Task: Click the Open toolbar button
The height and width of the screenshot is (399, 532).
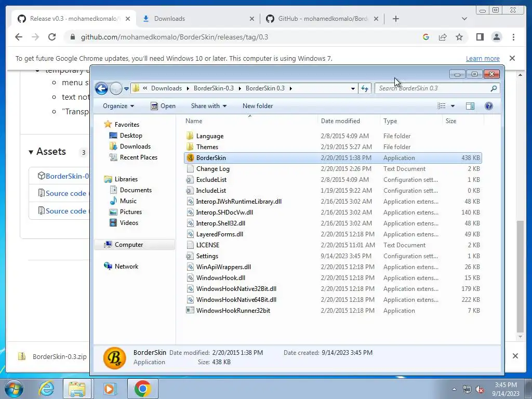Action: pyautogui.click(x=163, y=106)
